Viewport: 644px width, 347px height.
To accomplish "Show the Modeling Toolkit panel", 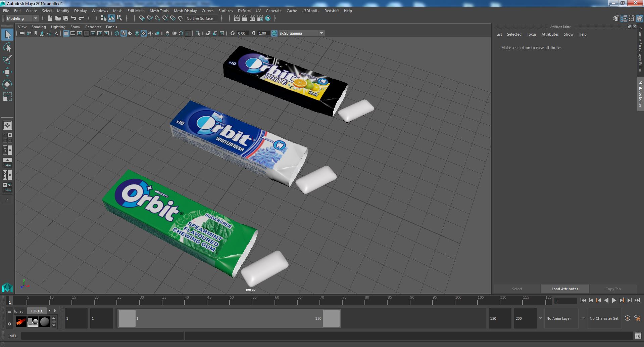I will (616, 18).
